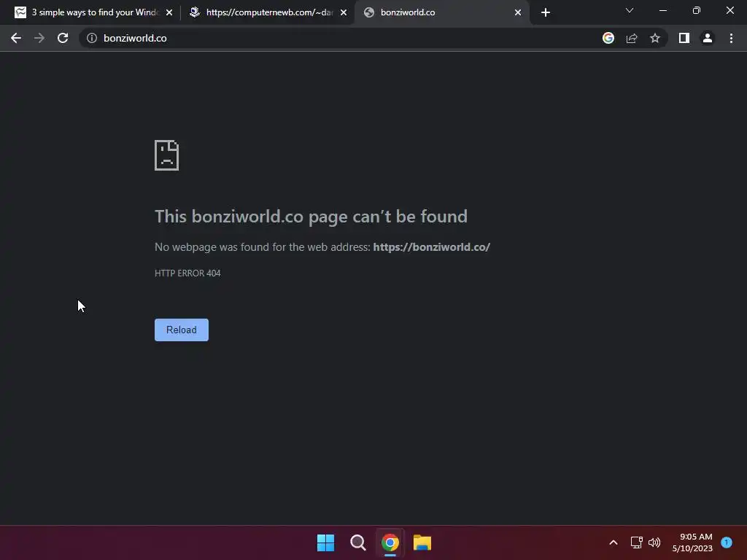The width and height of the screenshot is (747, 560).
Task: Open a new tab with plus button
Action: pyautogui.click(x=546, y=12)
